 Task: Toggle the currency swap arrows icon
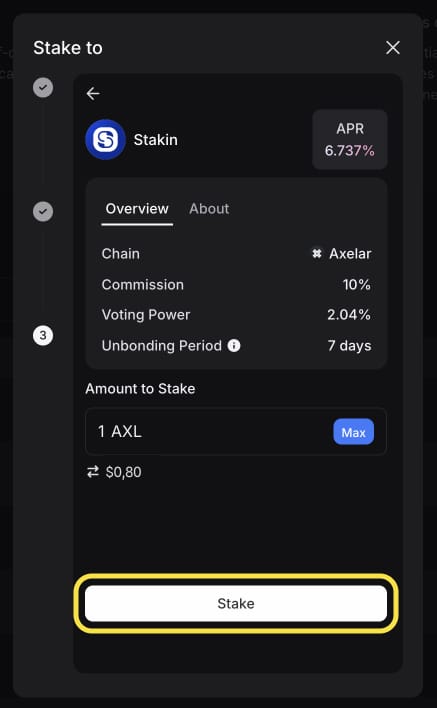[x=93, y=472]
